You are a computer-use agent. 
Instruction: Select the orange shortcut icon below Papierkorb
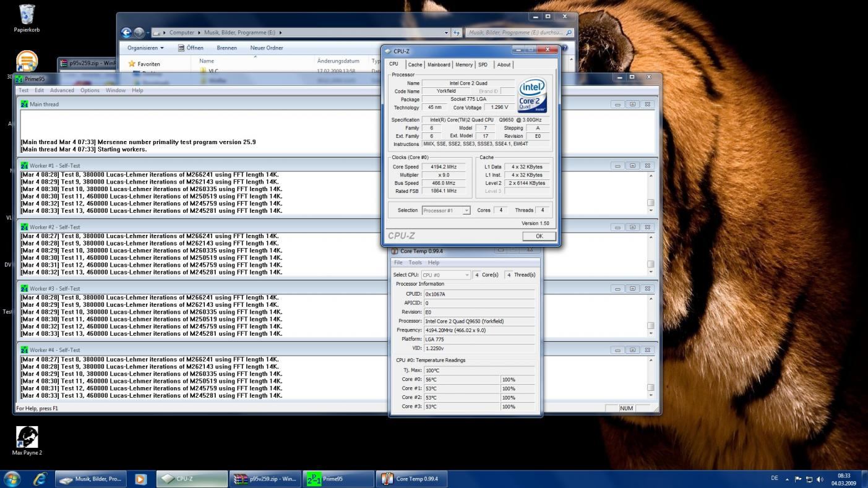pos(27,61)
